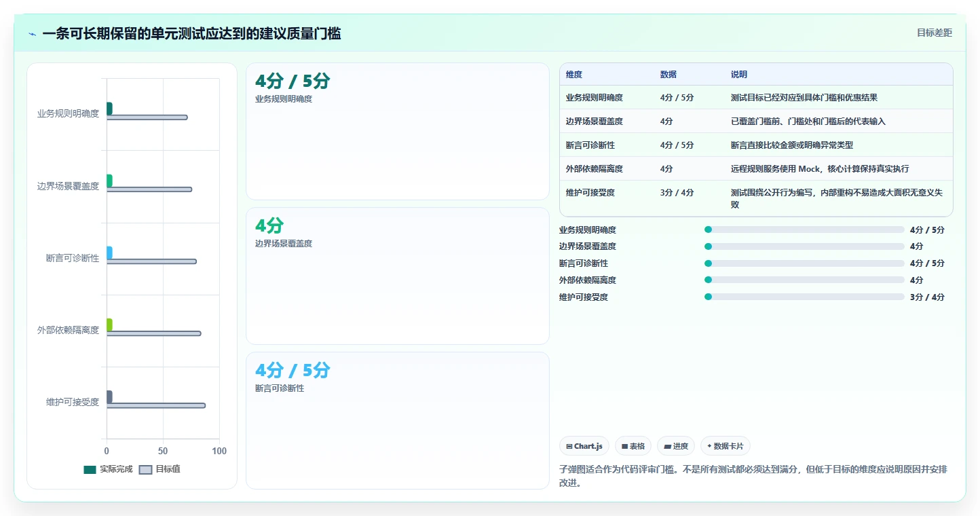Viewport: 980px width, 516px height.
Task: Click the 业务规则明确度 target bar in chart
Action: tap(147, 117)
